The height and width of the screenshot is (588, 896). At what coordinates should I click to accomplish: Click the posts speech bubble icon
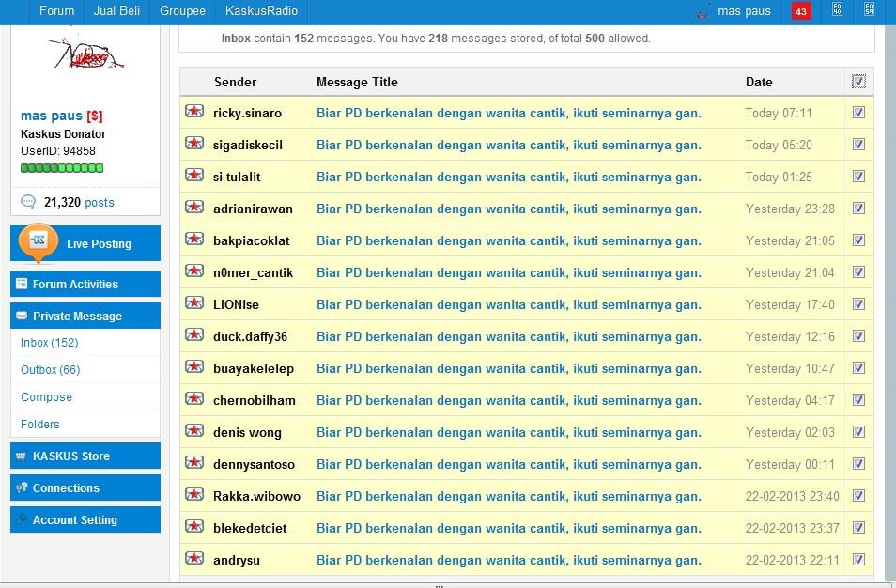(27, 202)
